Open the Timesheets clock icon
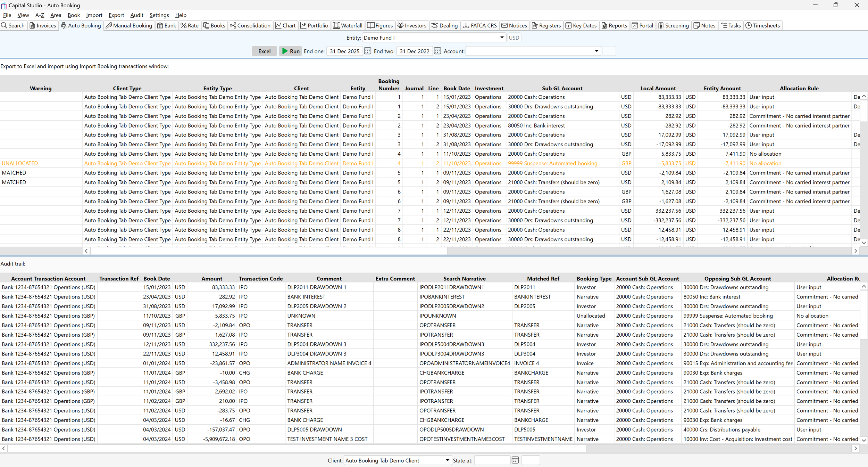868x467 pixels. [749, 25]
